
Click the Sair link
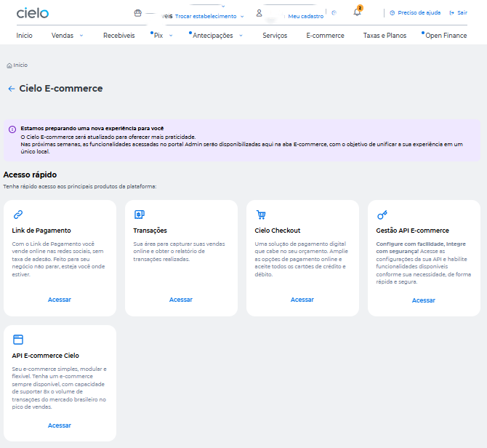click(x=462, y=13)
